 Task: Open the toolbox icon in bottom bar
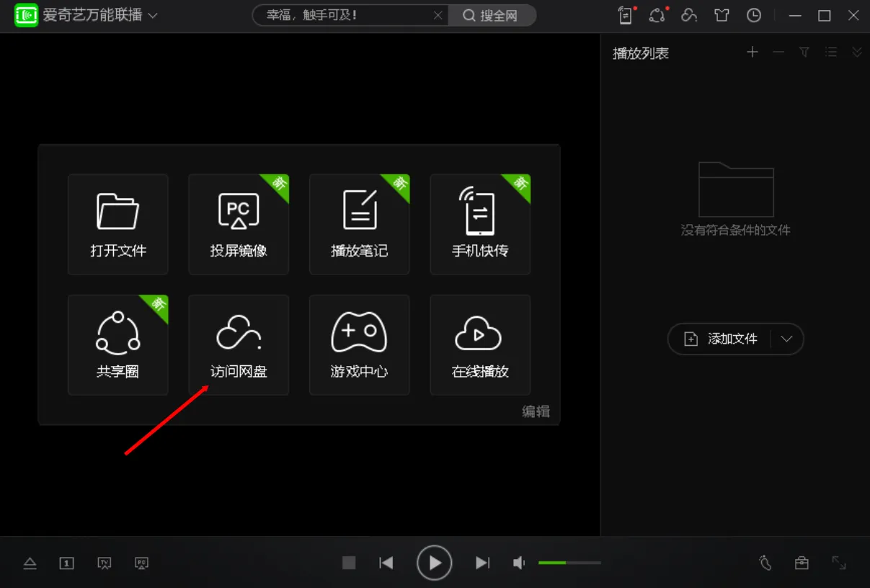pos(802,563)
